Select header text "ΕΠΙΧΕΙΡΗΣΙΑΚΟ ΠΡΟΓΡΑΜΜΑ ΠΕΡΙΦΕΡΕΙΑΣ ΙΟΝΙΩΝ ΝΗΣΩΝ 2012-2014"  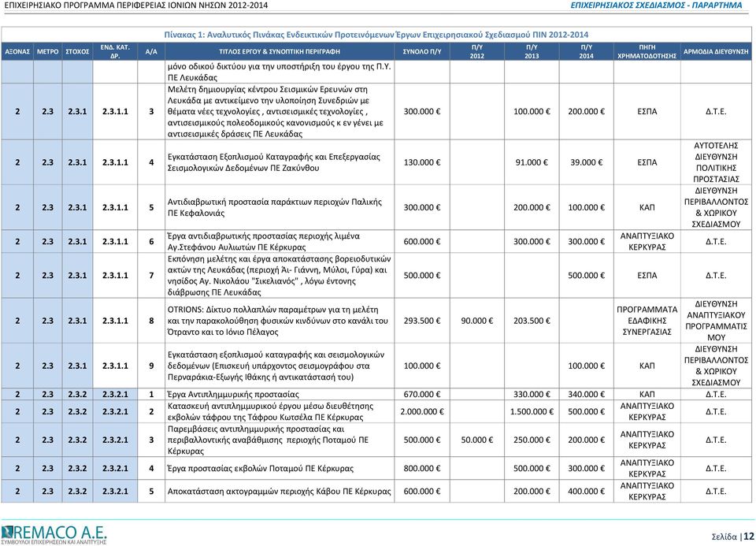pos(136,6)
